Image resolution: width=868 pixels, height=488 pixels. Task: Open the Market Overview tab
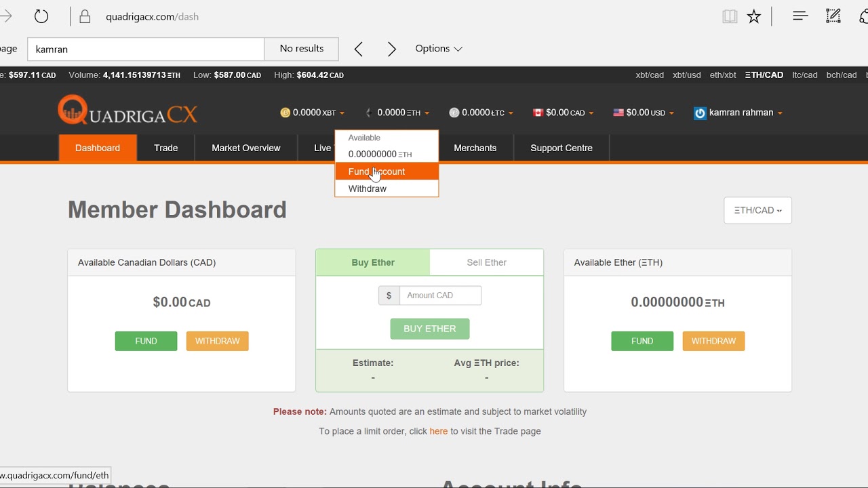(246, 148)
